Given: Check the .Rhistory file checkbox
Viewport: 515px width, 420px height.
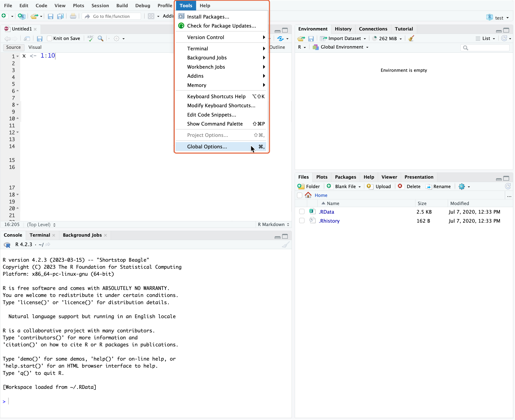Looking at the screenshot, I should click(302, 221).
